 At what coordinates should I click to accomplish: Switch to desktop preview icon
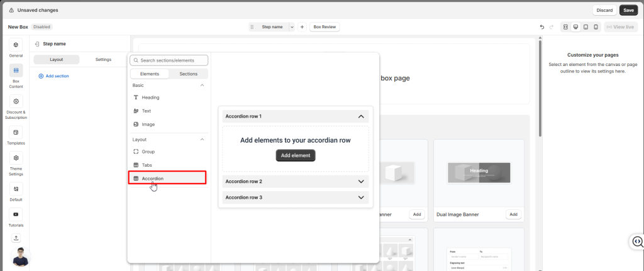[575, 27]
